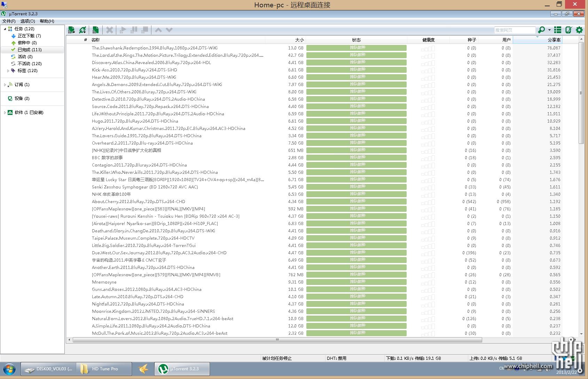Screen dimensions: 588x379
Task: Open the Windows Start button
Action: tap(9, 369)
